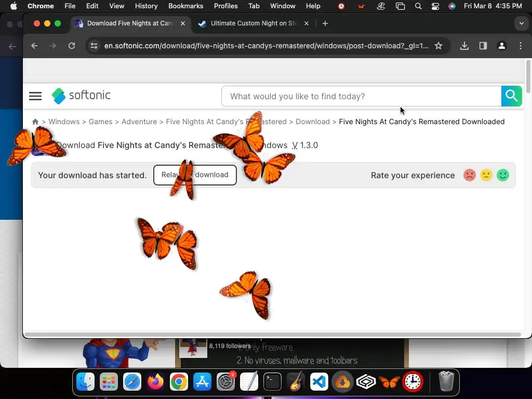Open Control Center in menu bar

click(435, 6)
